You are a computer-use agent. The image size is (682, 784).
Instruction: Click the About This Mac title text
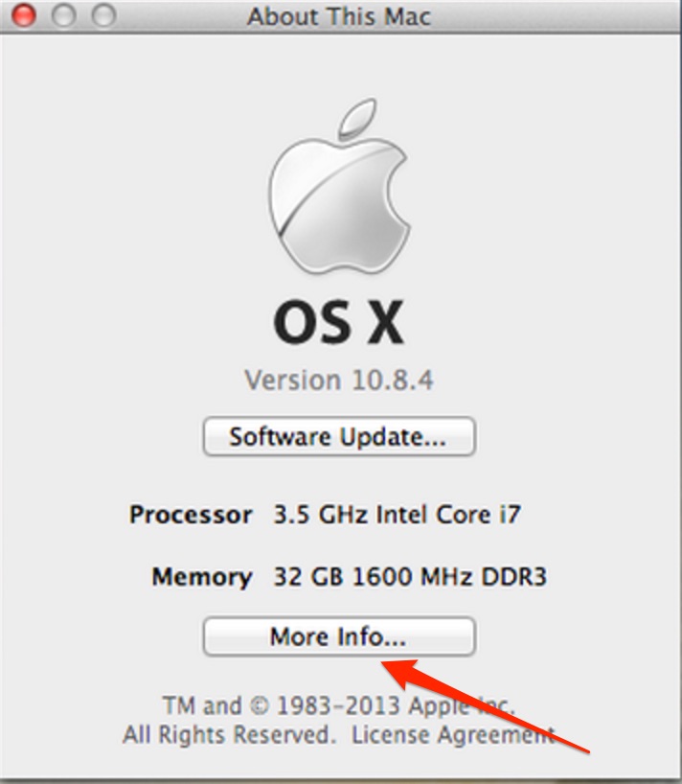339,16
